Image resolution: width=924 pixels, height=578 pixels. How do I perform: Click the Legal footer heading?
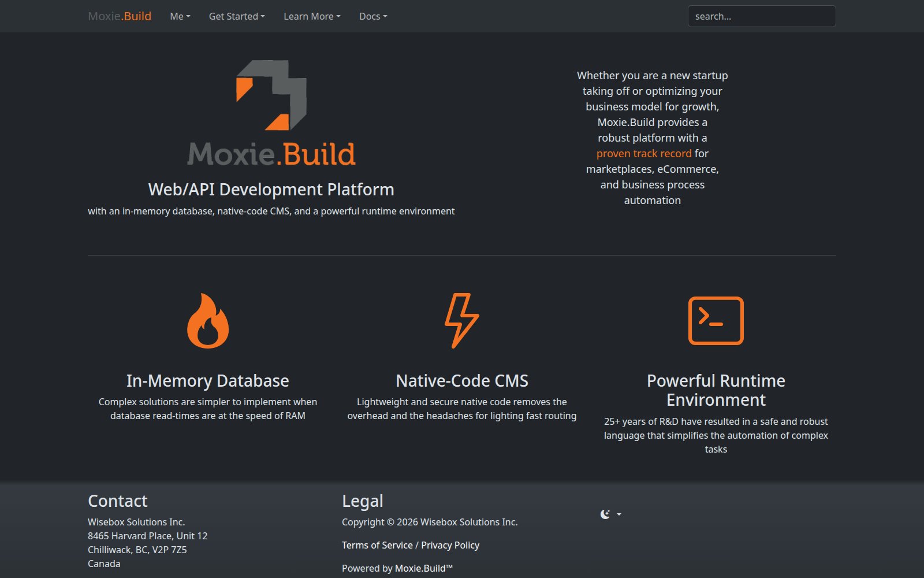tap(363, 501)
